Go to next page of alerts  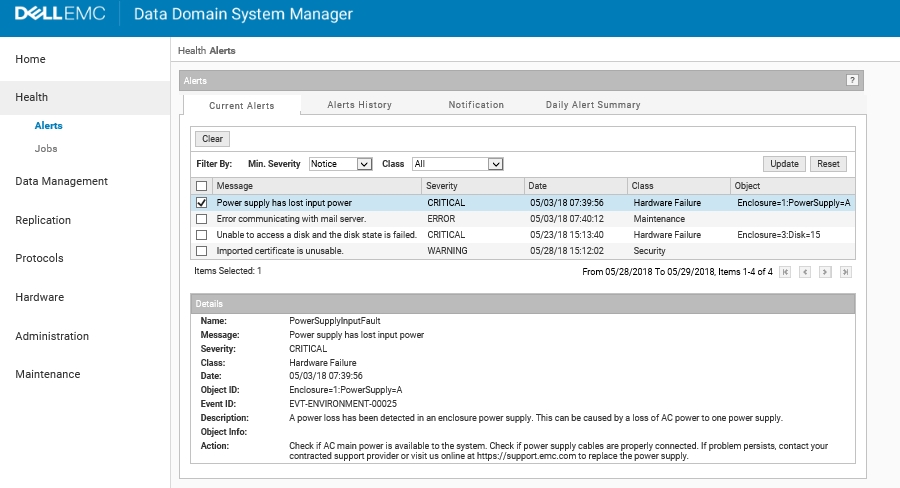click(826, 271)
